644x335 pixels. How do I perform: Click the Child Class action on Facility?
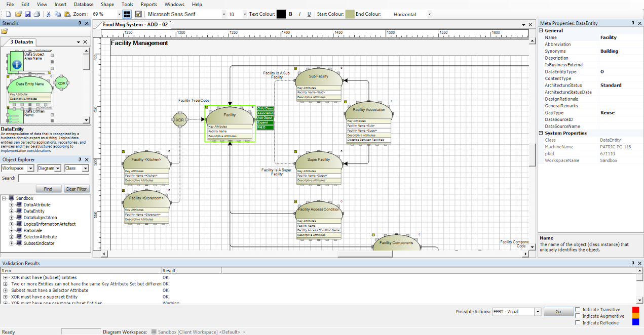(265, 108)
